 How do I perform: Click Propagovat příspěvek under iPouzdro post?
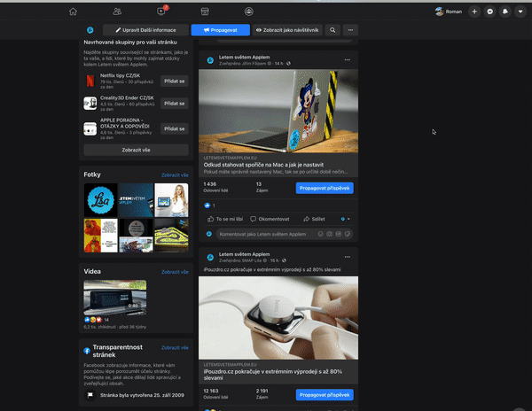325,395
